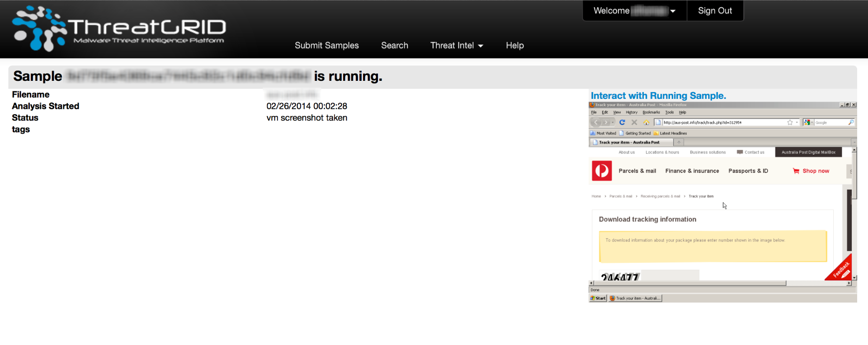This screenshot has height=345, width=868.
Task: Click the search magnifier in Google box
Action: (x=851, y=122)
